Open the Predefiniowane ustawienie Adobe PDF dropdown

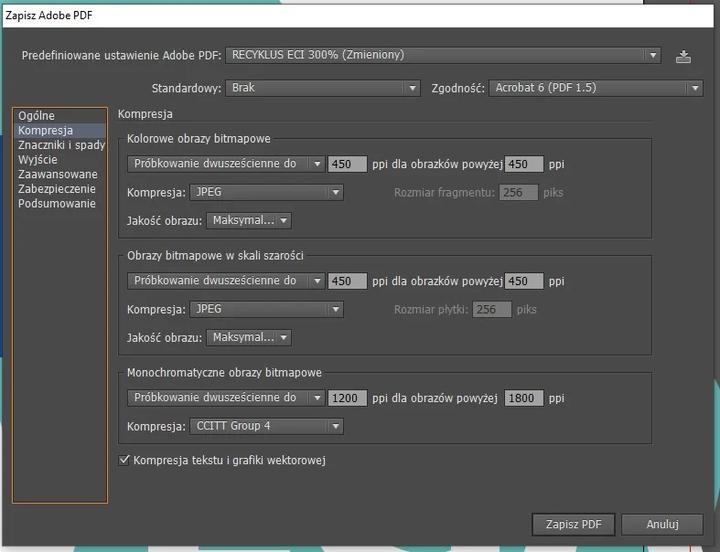pyautogui.click(x=443, y=56)
